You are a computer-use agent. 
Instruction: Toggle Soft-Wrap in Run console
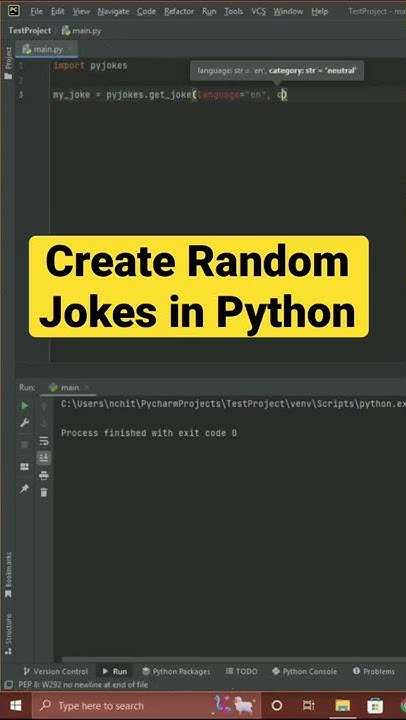coord(44,441)
